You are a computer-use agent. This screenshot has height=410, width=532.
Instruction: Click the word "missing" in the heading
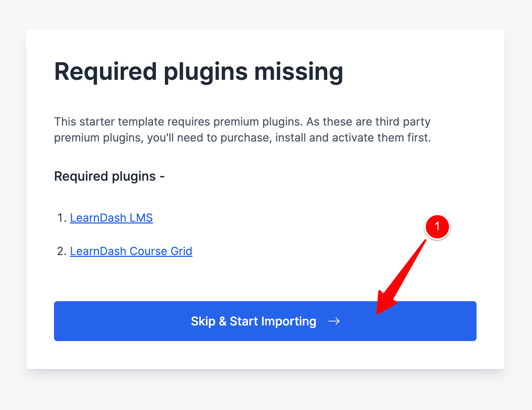(x=299, y=71)
